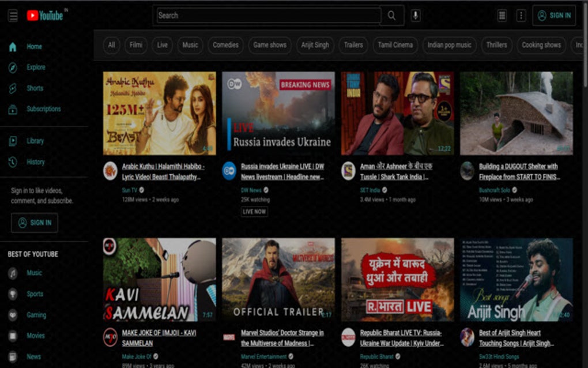The height and width of the screenshot is (368, 588).
Task: Click SIGN IN button in top bar
Action: 554,16
